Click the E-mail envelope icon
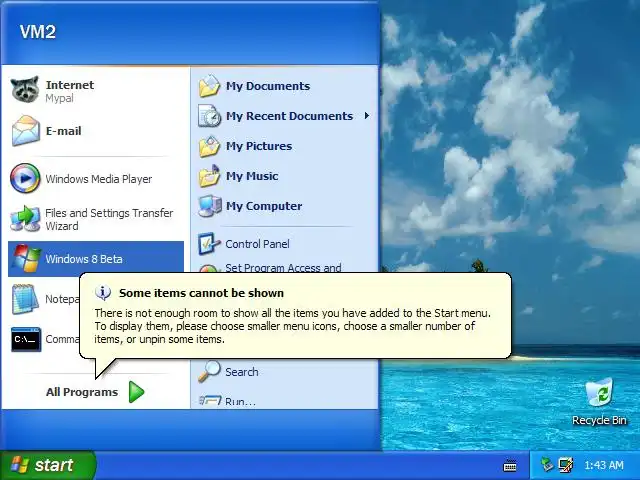640x480 pixels. 25,131
